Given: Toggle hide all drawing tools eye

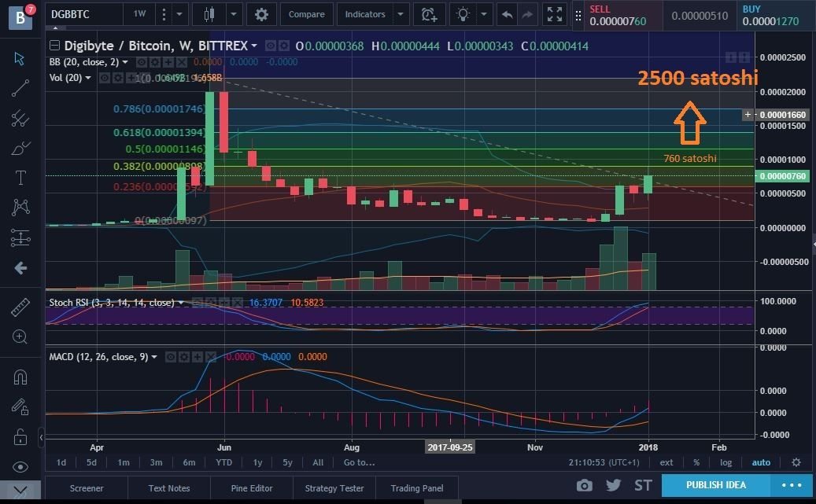Looking at the screenshot, I should [20, 466].
